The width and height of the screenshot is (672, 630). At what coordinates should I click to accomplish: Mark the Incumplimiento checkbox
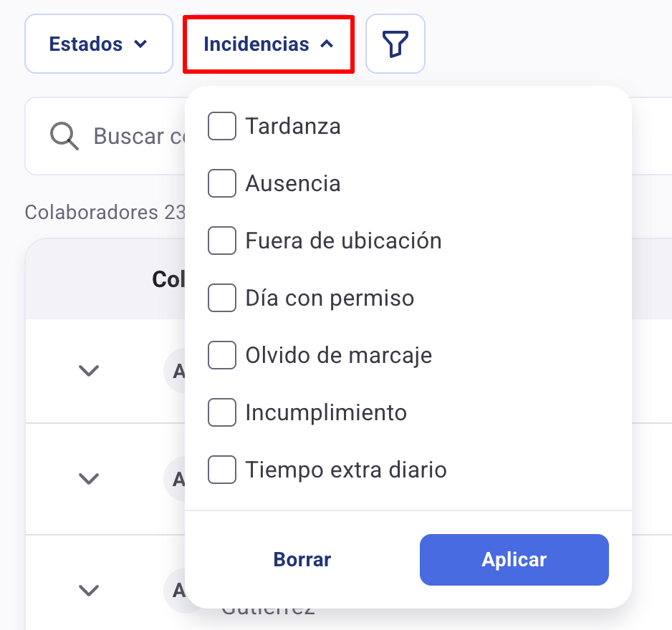(x=222, y=412)
